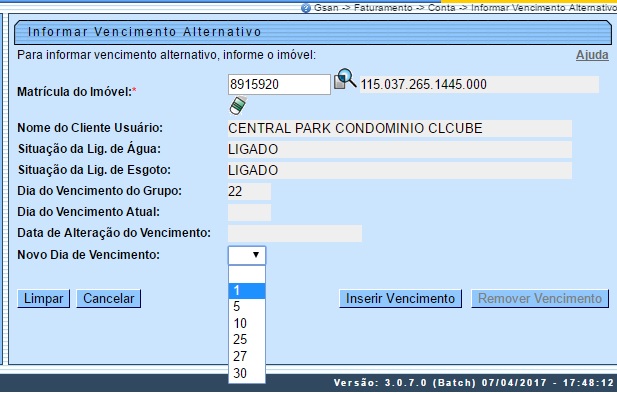Click the inscription field showing 115.037.265.1445.000
Image resolution: width=617 pixels, height=393 pixels.
tap(479, 85)
